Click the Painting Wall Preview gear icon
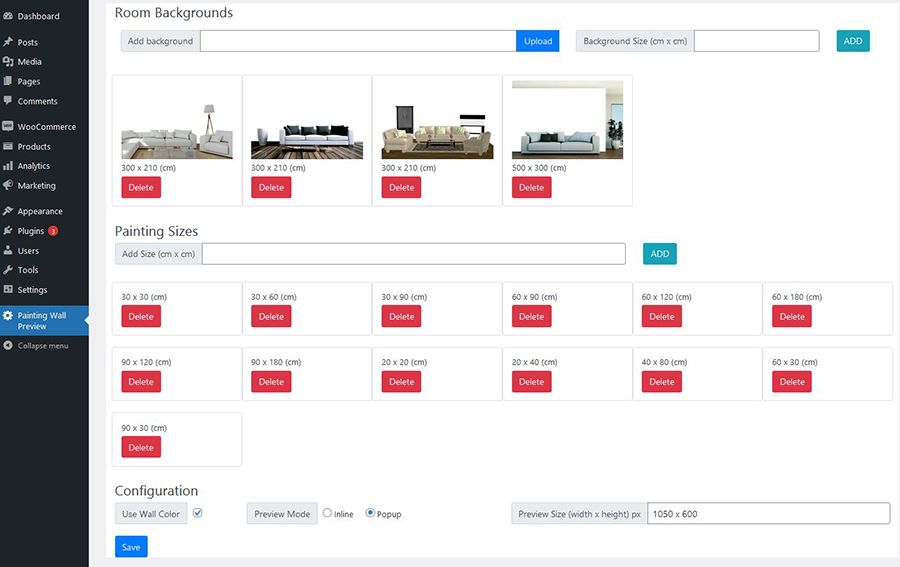 tap(8, 316)
